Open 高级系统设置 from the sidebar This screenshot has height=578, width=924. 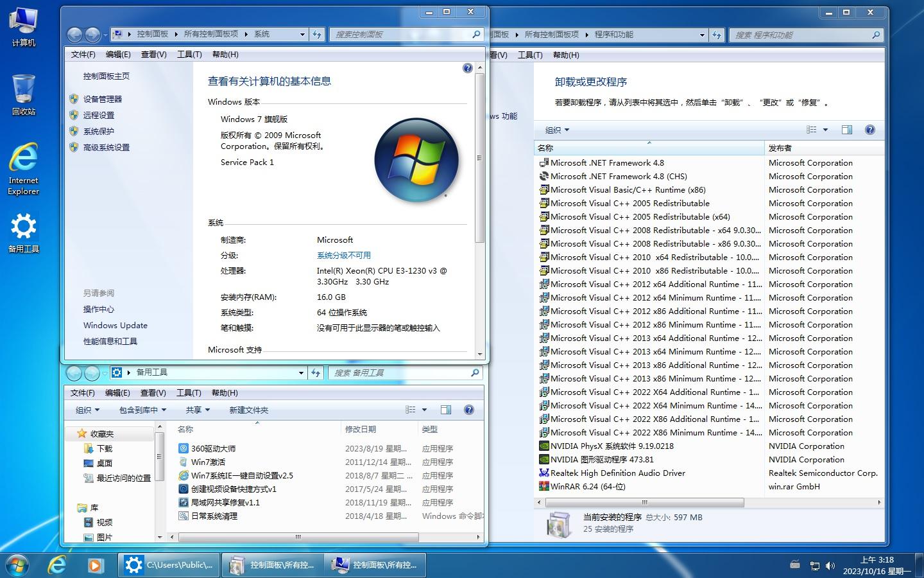[107, 147]
